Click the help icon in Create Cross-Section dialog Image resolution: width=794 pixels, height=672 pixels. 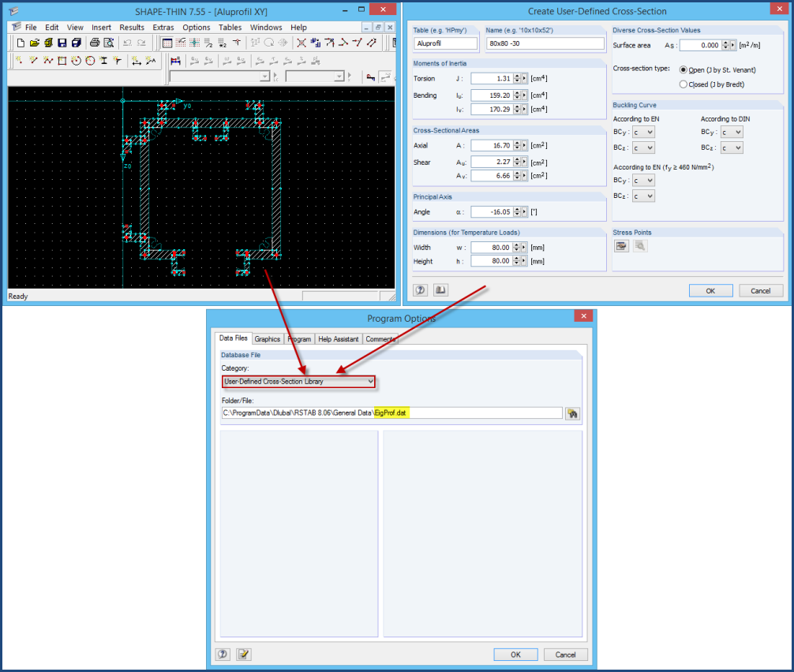point(421,290)
